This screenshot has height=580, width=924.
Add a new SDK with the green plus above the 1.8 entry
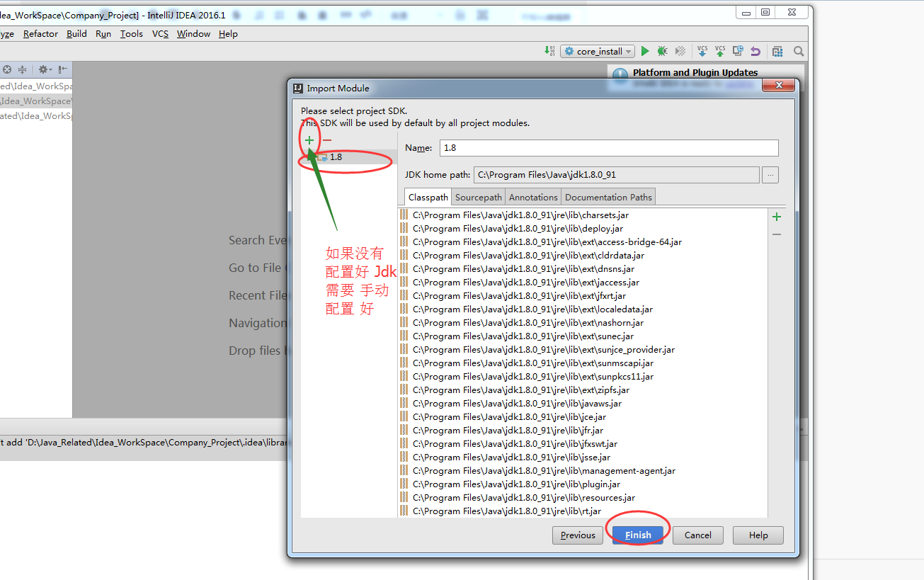309,140
